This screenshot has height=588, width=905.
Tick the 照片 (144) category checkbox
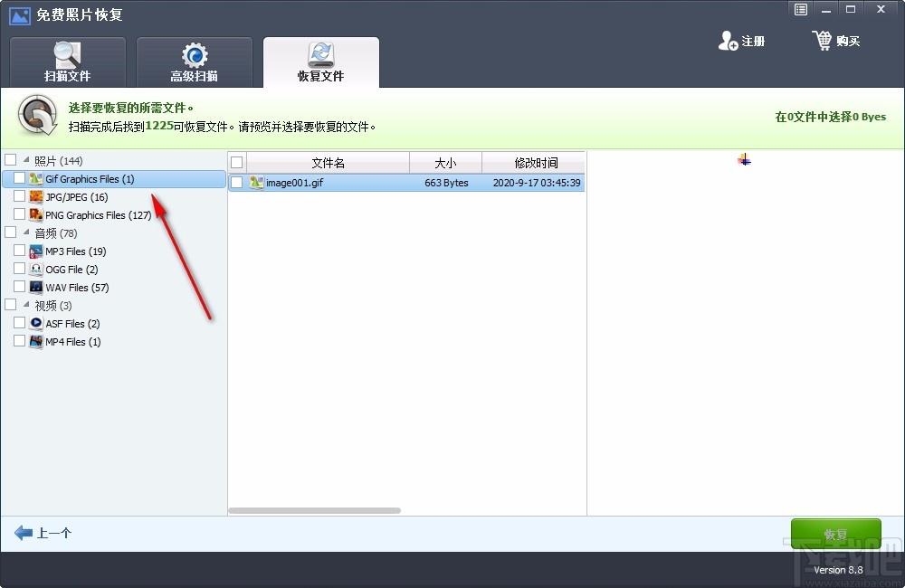tap(10, 159)
